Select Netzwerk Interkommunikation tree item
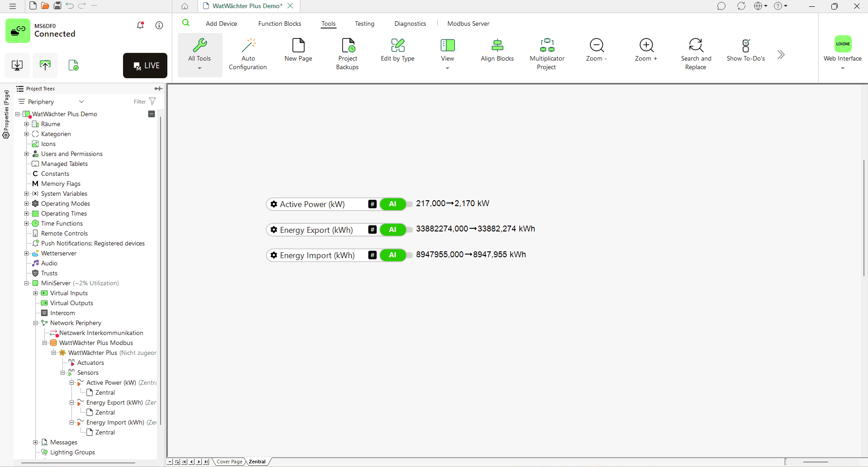The height and width of the screenshot is (467, 868). coord(101,333)
